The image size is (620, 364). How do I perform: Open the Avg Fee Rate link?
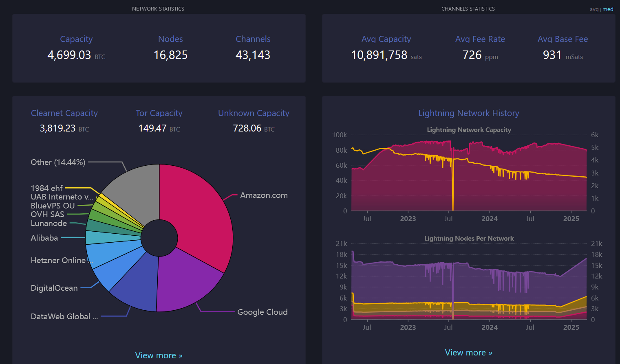480,39
